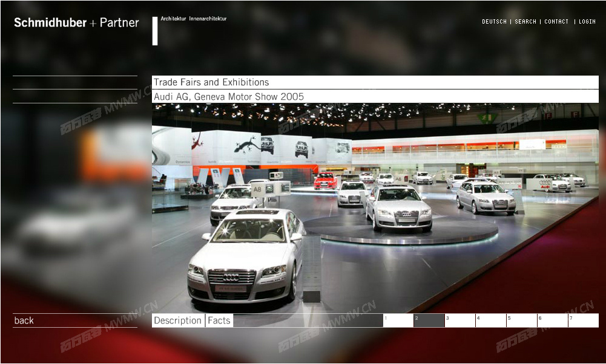Click the main Audi exhibition photo
The image size is (606, 364).
(375, 208)
